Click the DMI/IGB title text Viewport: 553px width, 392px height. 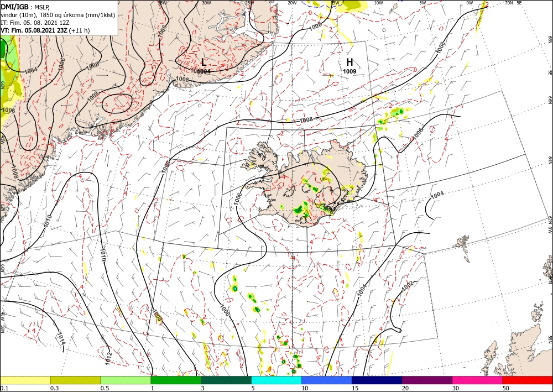[15, 6]
